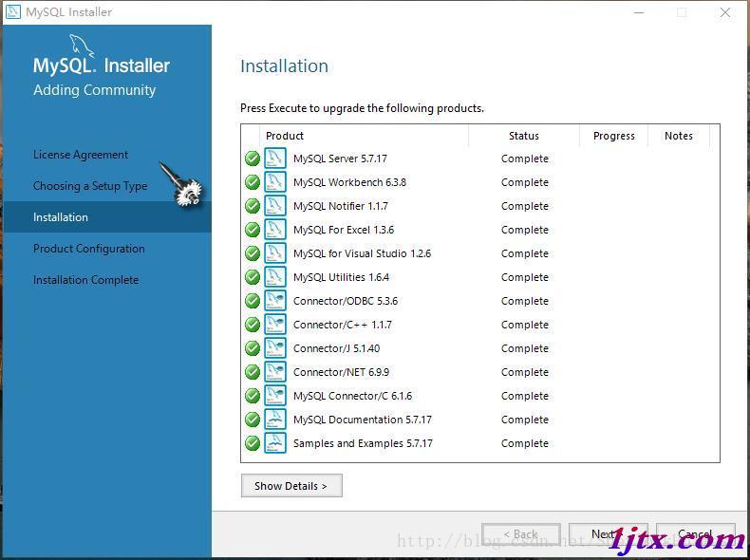The image size is (750, 560).
Task: Click the Progress column header
Action: tap(613, 136)
